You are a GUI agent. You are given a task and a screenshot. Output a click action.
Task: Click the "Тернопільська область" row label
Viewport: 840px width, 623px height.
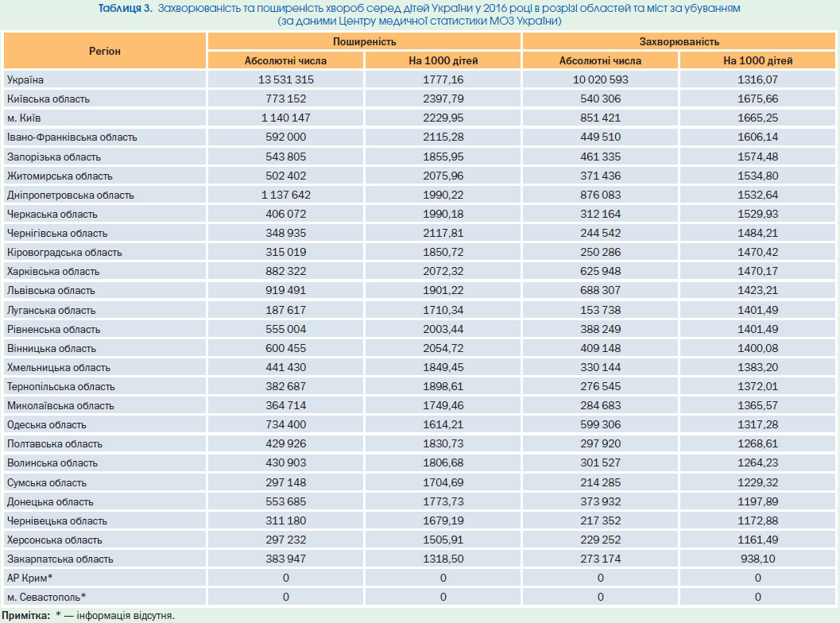[x=61, y=387]
